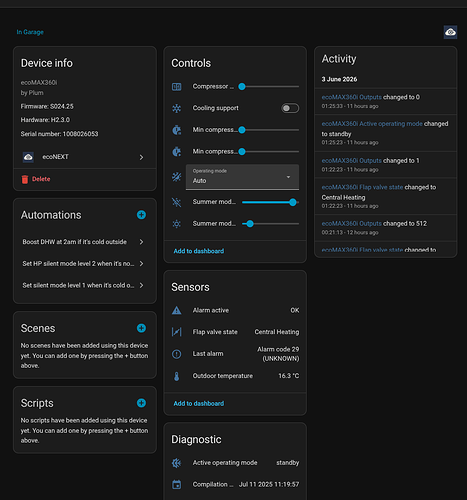Screen dimensions: 467x500
Task: Open the ecoMAX360i Active operating mode activity link
Action: [x=372, y=124]
